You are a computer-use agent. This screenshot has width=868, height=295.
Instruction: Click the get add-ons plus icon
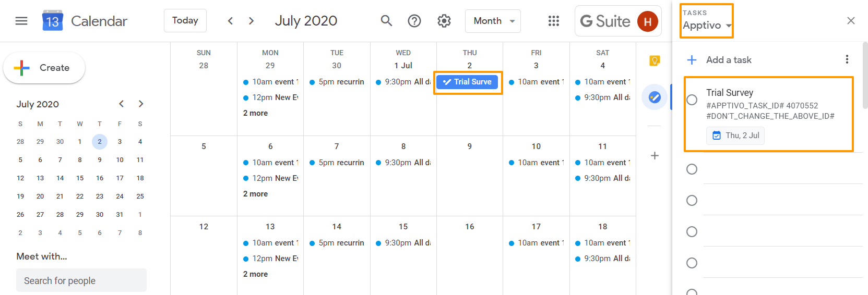coord(655,155)
